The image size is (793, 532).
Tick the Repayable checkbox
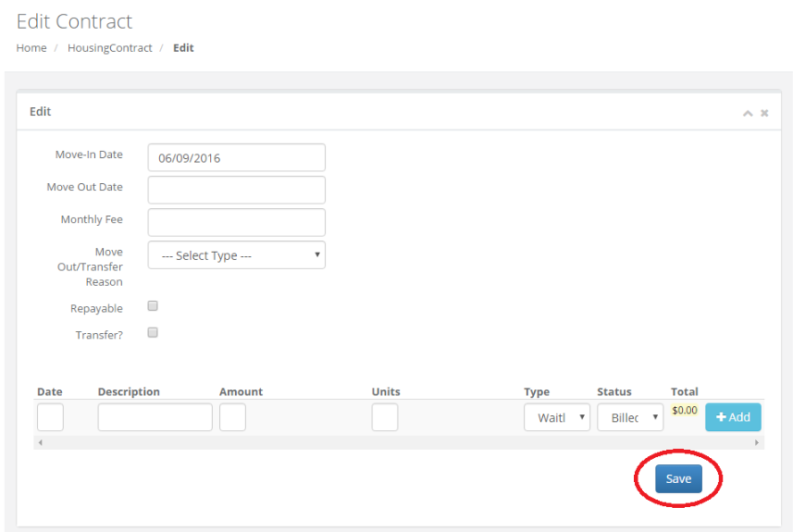tap(153, 306)
